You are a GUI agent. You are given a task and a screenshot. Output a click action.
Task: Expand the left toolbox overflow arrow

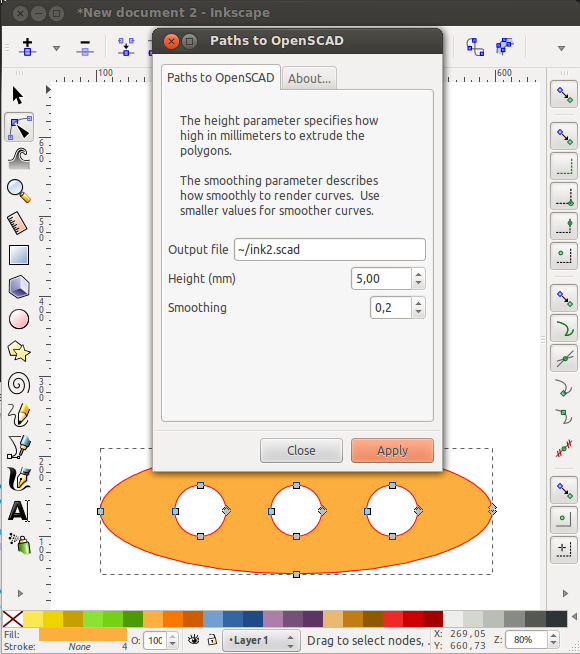(20, 593)
